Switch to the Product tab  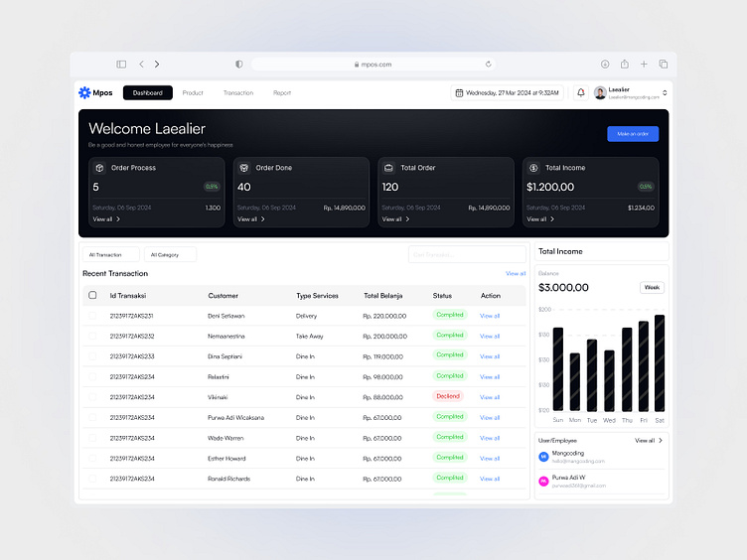tap(193, 92)
